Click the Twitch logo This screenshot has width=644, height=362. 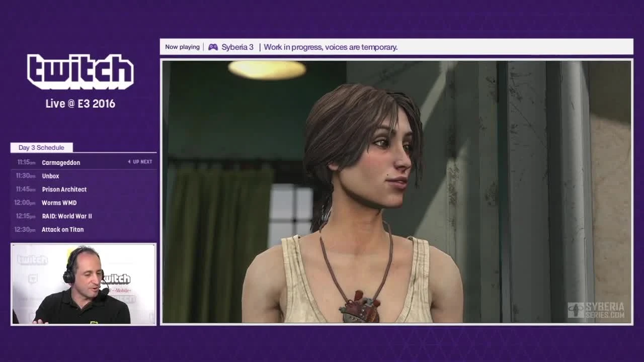pos(80,71)
